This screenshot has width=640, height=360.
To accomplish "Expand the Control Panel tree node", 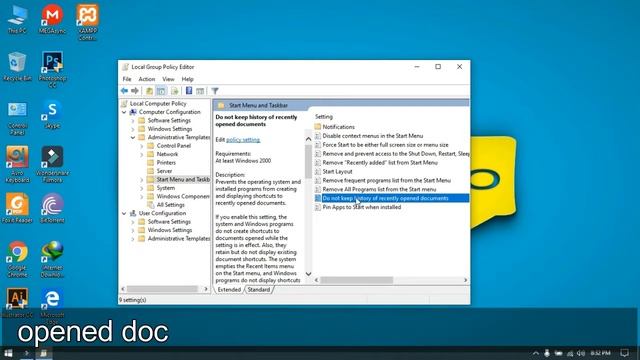I will pos(142,146).
